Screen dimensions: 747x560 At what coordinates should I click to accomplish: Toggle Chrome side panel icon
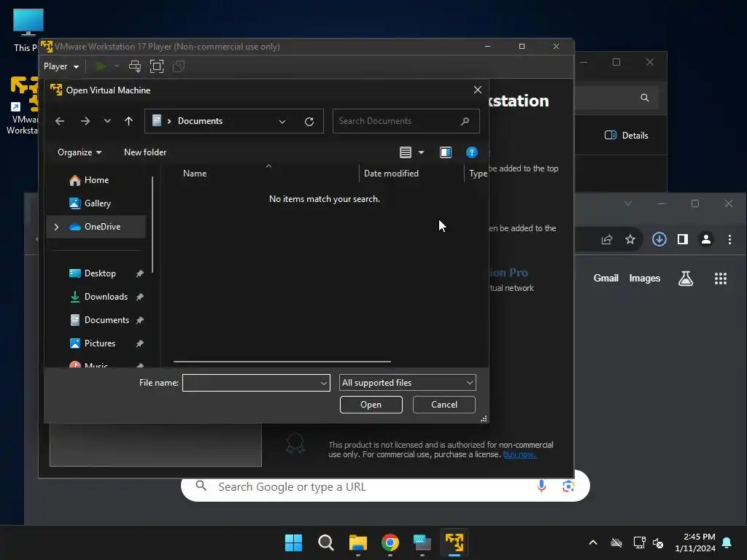(x=683, y=239)
